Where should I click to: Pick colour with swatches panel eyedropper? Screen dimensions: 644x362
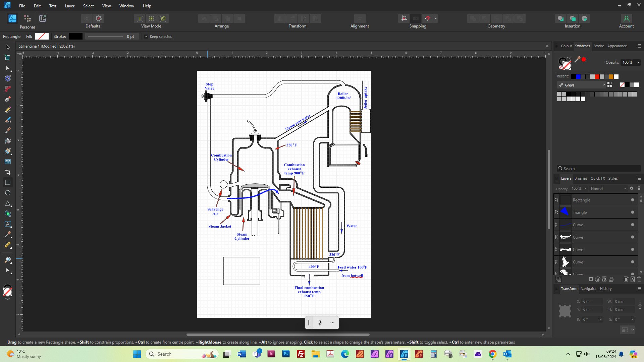[577, 60]
